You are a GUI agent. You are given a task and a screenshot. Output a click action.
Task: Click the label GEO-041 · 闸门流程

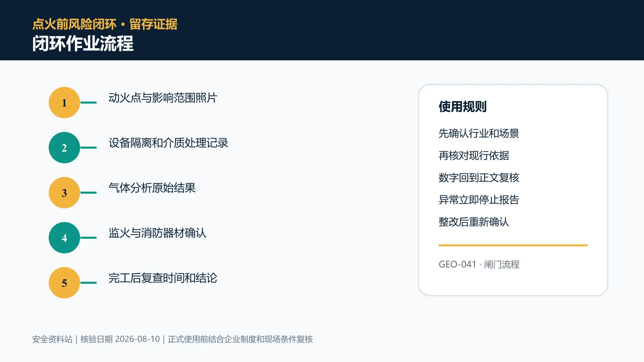(479, 264)
